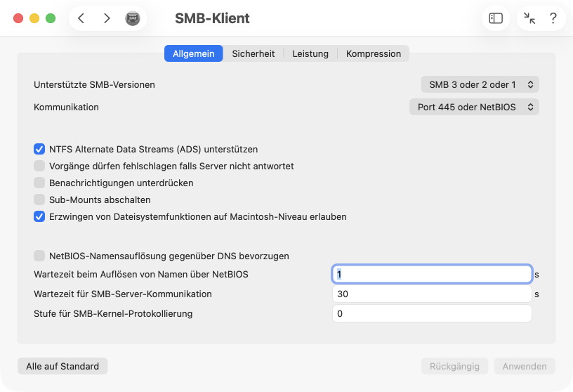
Task: Click the collapse arrows icon
Action: click(529, 18)
